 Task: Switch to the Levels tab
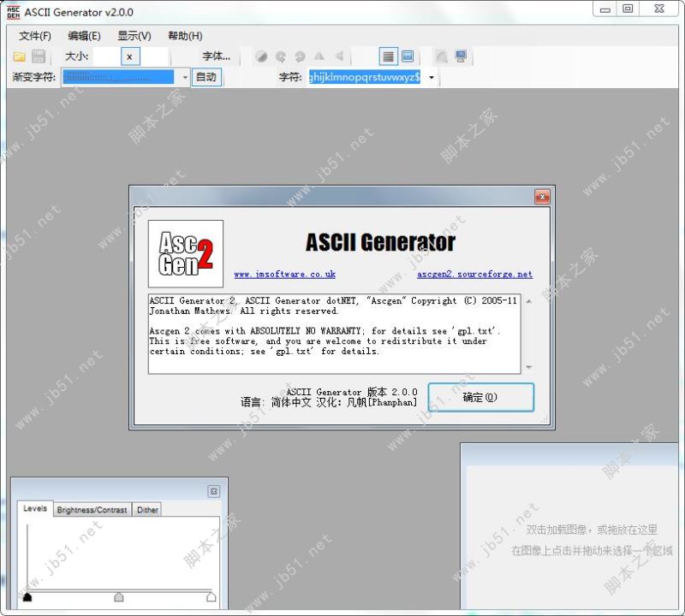tap(35, 508)
